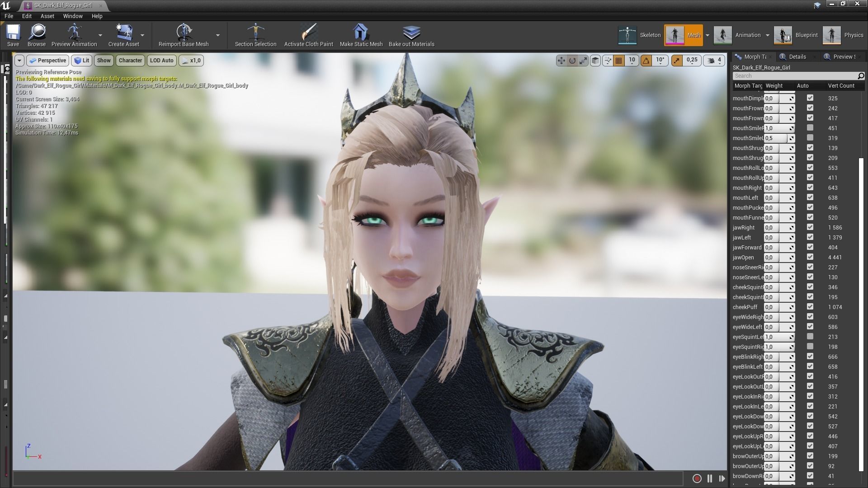Open the Preview Scene settings tab
Viewport: 868px width, 488px height.
click(843, 57)
